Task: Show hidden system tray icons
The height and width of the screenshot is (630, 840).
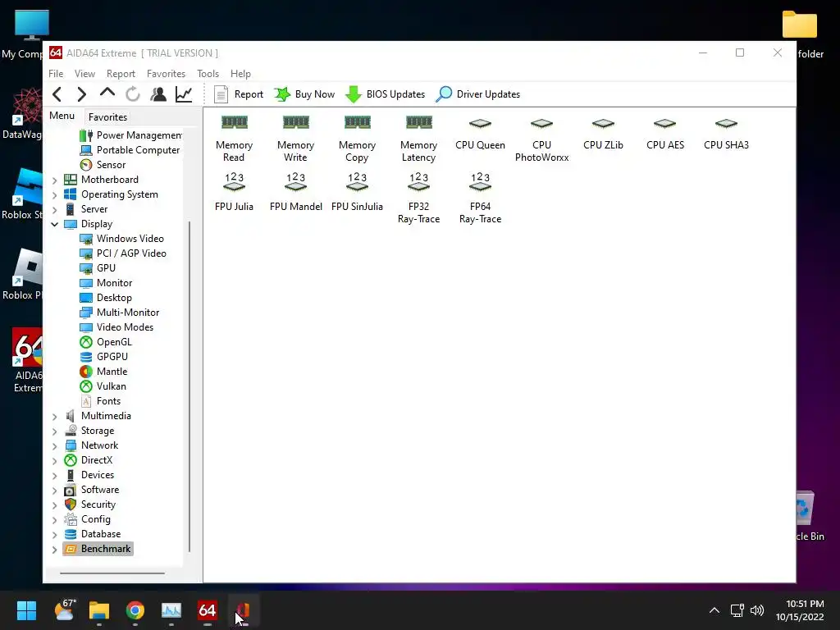Action: coord(714,610)
